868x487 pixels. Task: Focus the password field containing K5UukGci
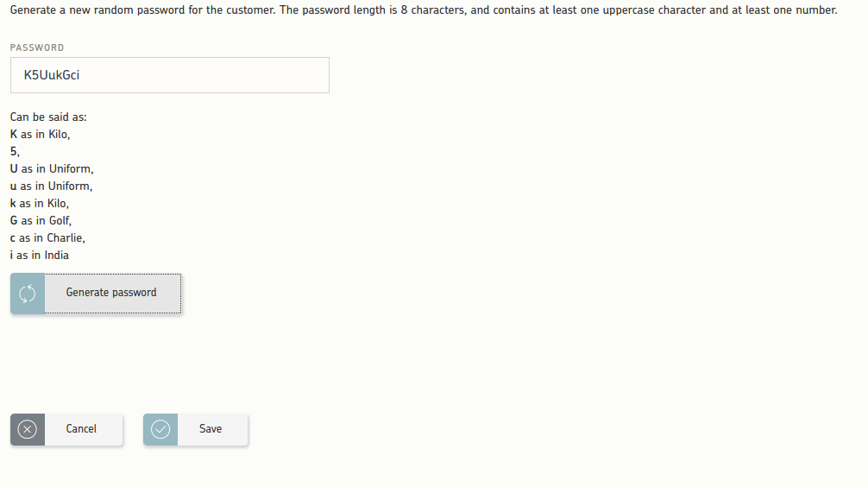point(170,75)
